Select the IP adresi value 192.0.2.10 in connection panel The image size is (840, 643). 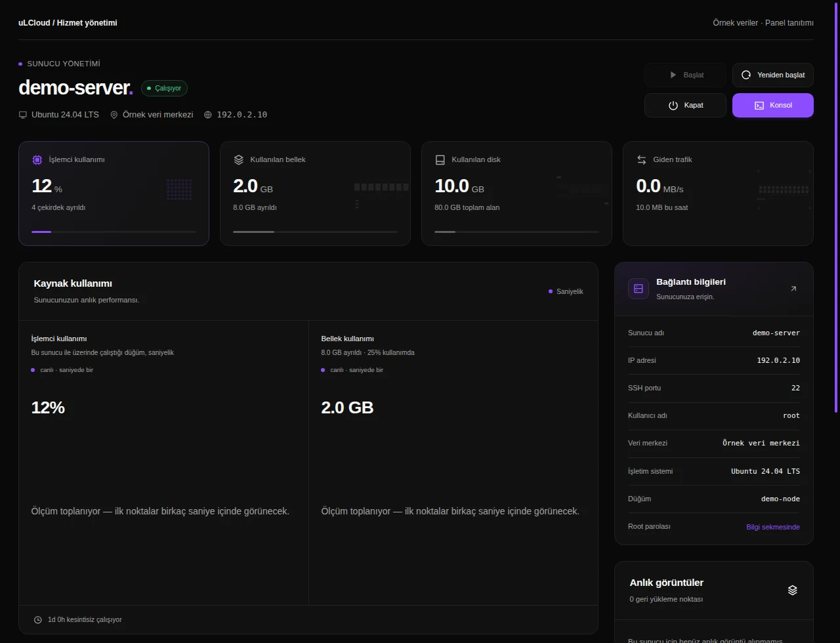778,360
